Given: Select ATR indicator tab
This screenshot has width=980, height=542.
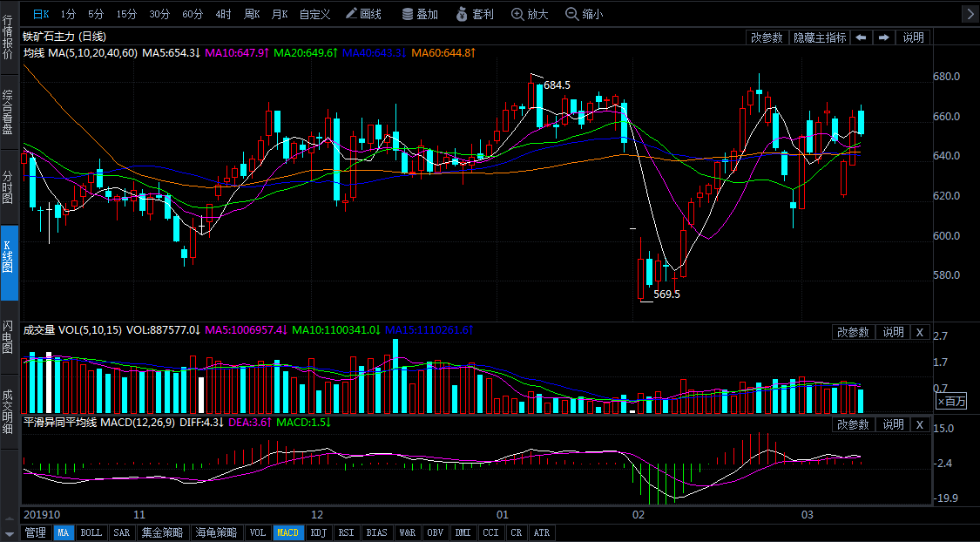Looking at the screenshot, I should pyautogui.click(x=542, y=532).
